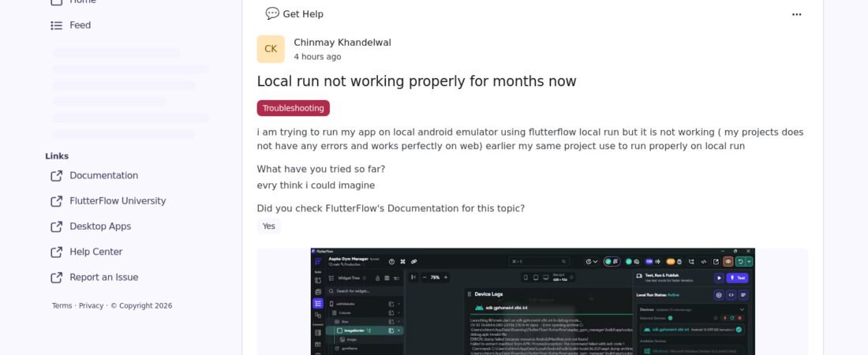Open the Feed sidebar item

pyautogui.click(x=70, y=25)
